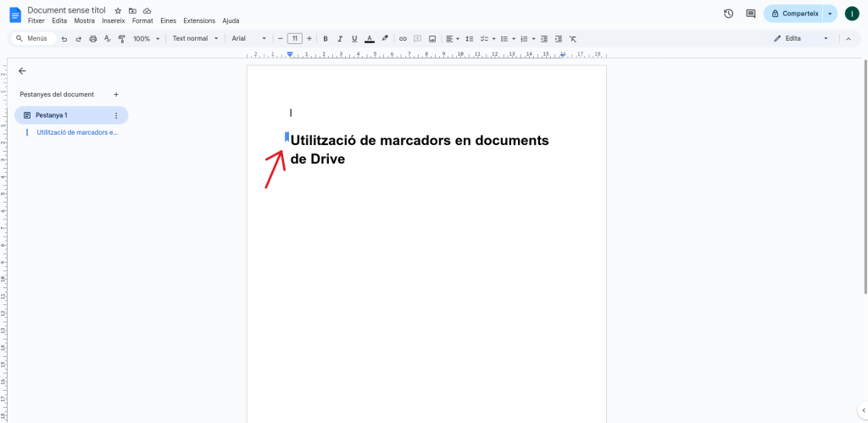Open the Arial font dropdown
Image resolution: width=868 pixels, height=423 pixels.
(248, 39)
